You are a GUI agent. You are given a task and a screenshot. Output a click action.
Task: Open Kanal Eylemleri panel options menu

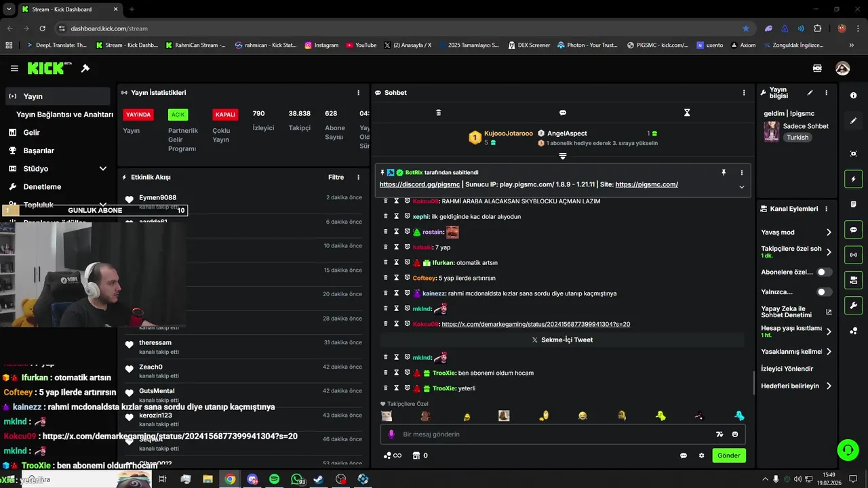point(826,209)
